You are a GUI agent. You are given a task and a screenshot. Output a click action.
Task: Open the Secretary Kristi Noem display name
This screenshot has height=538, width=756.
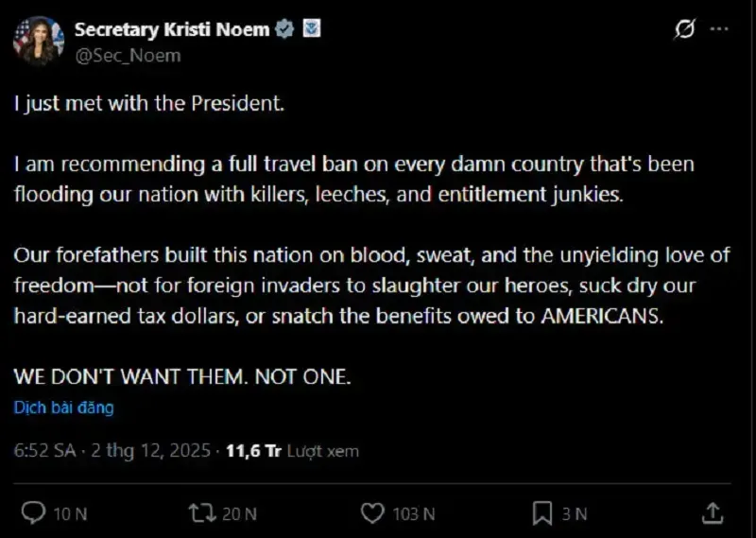tap(172, 29)
